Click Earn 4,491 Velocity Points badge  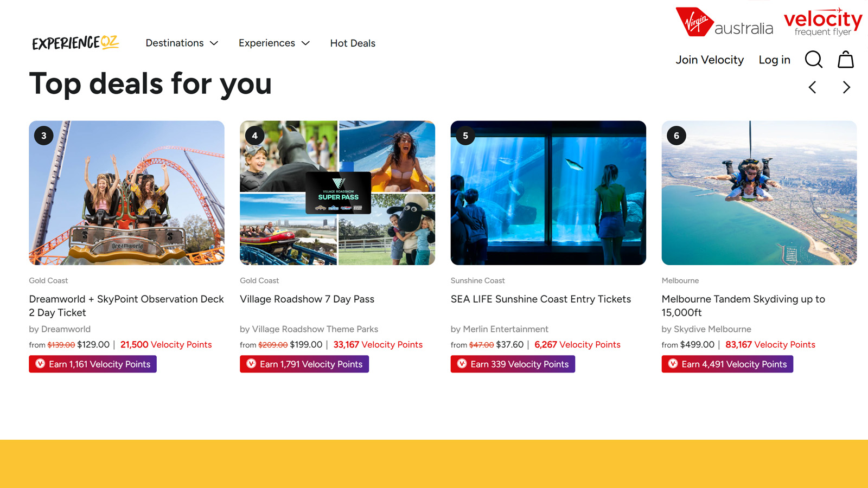pyautogui.click(x=727, y=364)
